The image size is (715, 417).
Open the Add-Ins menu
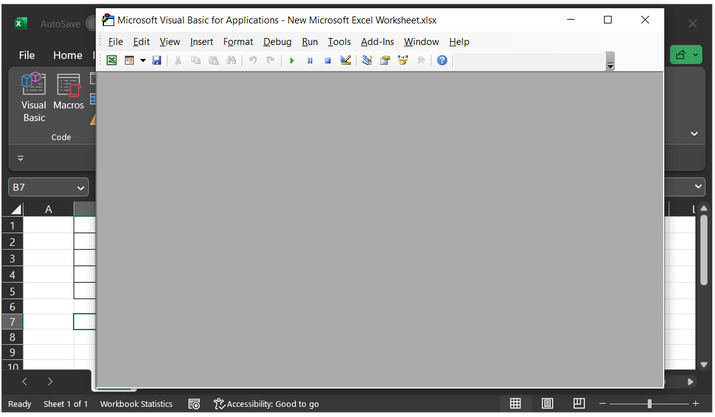click(x=377, y=42)
